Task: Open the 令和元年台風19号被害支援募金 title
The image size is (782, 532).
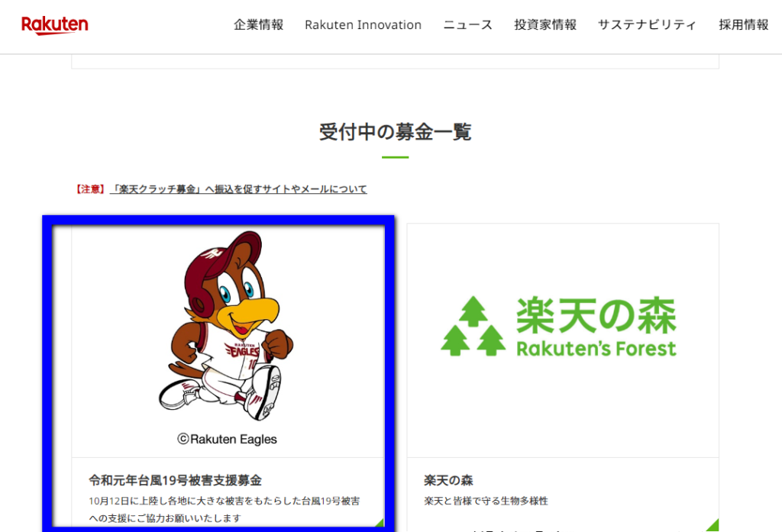Action: click(175, 480)
